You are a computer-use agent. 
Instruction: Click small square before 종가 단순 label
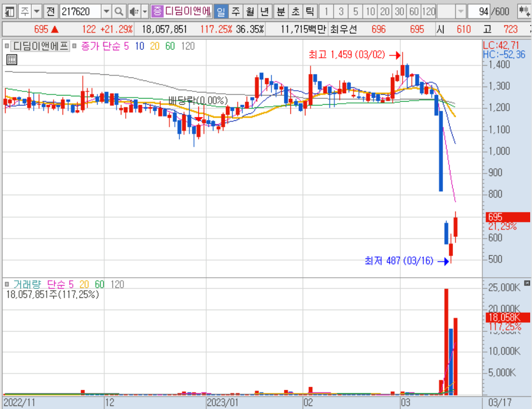[x=74, y=46]
